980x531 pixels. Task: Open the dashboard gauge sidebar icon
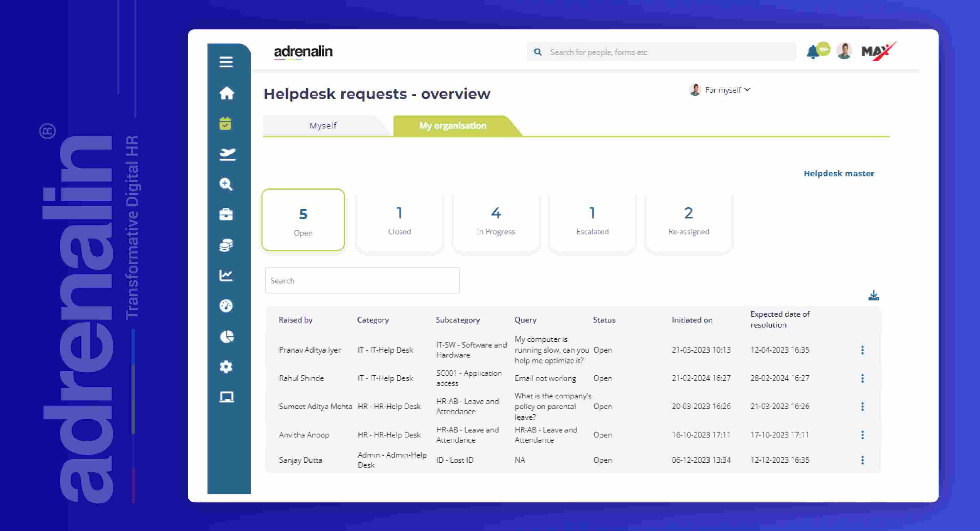226,306
